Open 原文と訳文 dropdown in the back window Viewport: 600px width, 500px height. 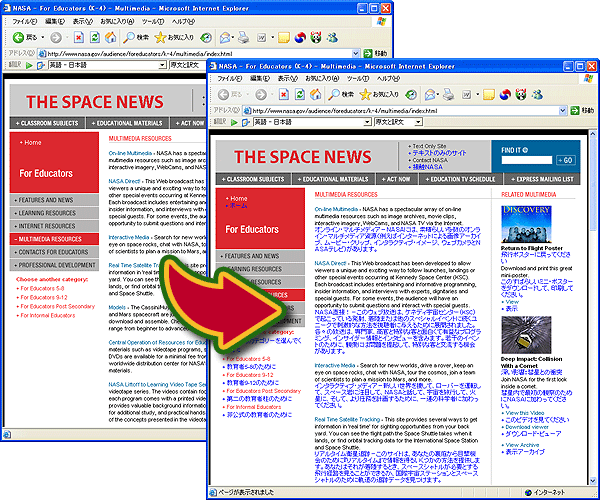[187, 65]
